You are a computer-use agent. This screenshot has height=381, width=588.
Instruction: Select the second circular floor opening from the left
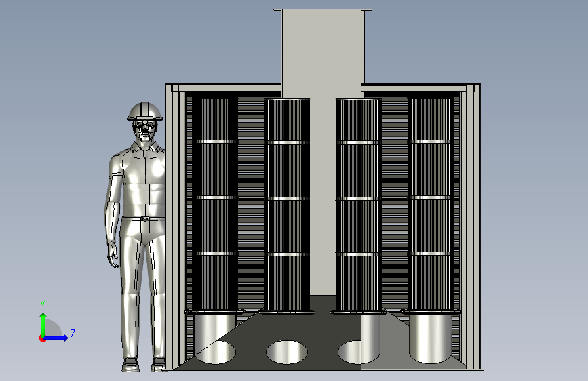pyautogui.click(x=287, y=352)
